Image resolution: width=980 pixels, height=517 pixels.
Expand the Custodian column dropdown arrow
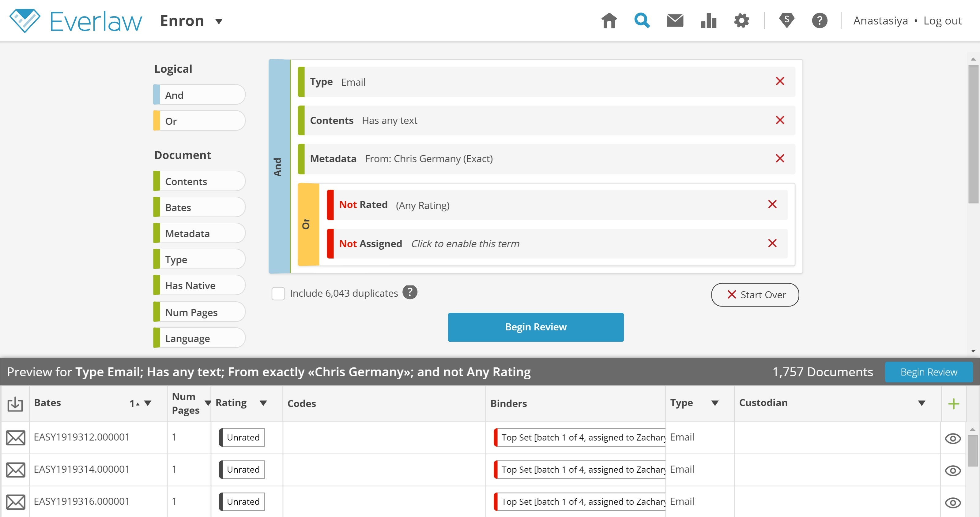[x=922, y=403]
